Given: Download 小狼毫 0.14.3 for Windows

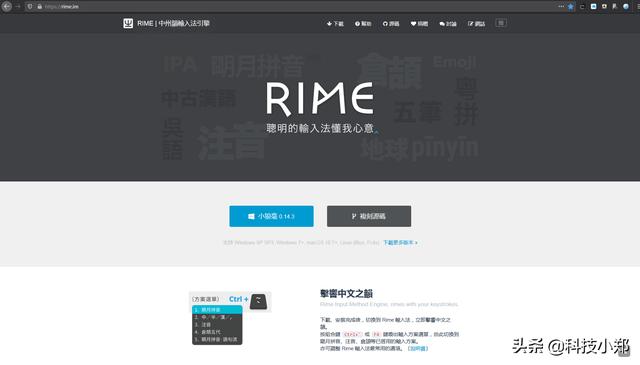Looking at the screenshot, I should pyautogui.click(x=271, y=216).
